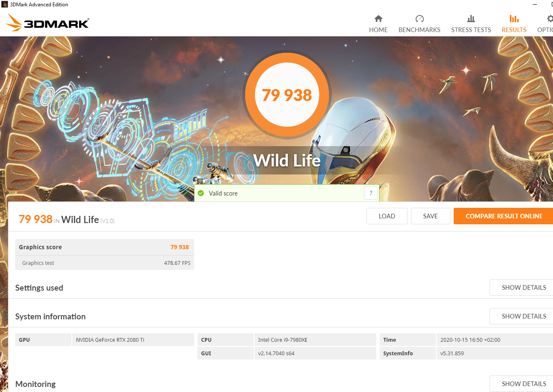553x392 pixels.
Task: Click the Wild Life title banner
Action: pos(287,161)
